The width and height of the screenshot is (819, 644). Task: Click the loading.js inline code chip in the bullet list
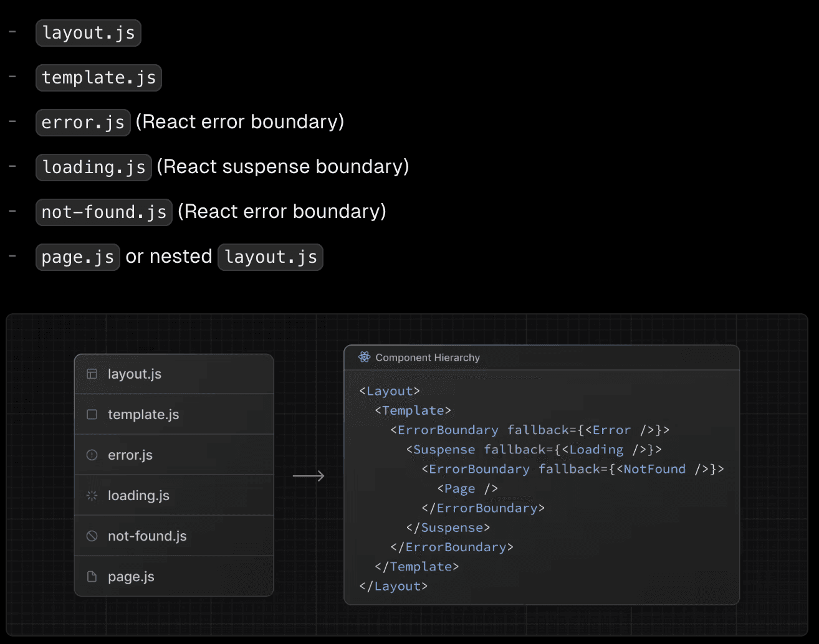tap(93, 167)
